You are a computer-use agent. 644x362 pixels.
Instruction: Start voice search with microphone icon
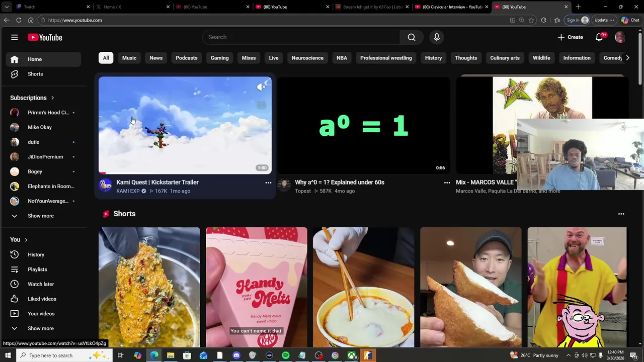click(x=437, y=37)
